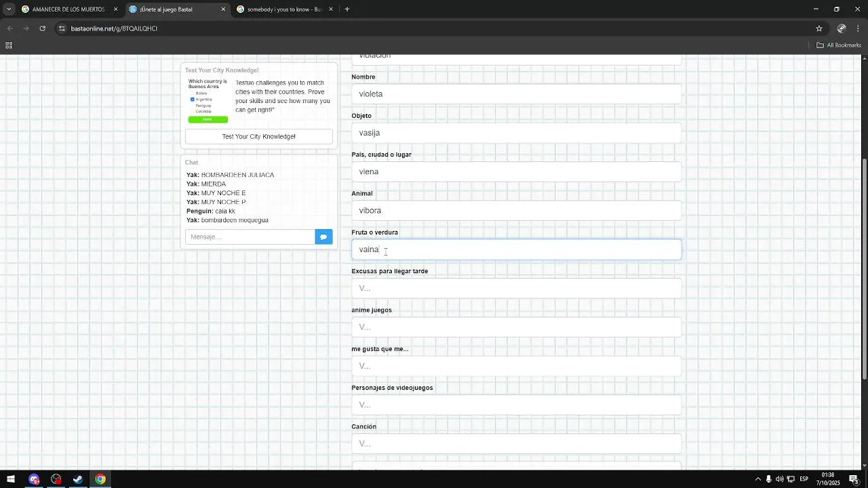Viewport: 868px width, 488px height.
Task: Click the Animal field containing 'vibora'
Action: tap(516, 211)
